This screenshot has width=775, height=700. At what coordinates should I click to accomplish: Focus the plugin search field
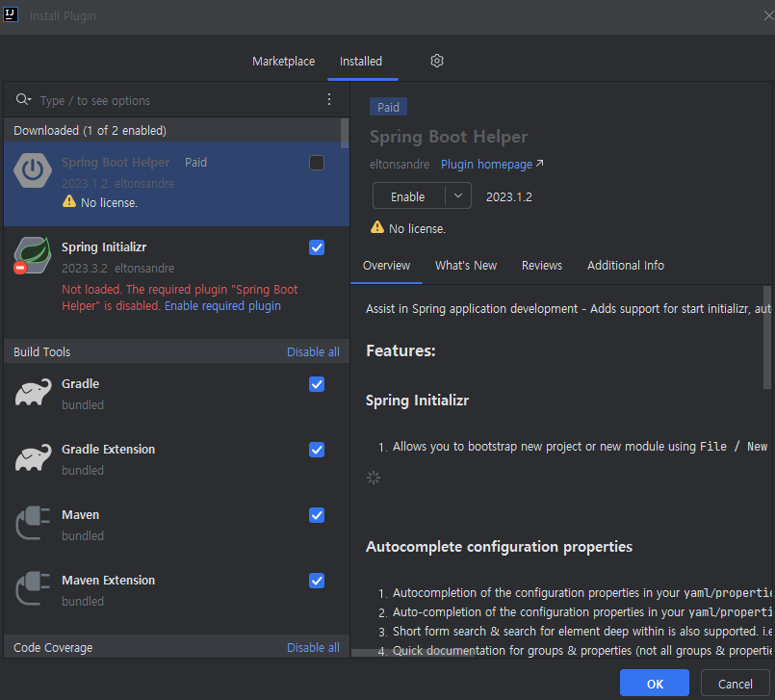(178, 100)
